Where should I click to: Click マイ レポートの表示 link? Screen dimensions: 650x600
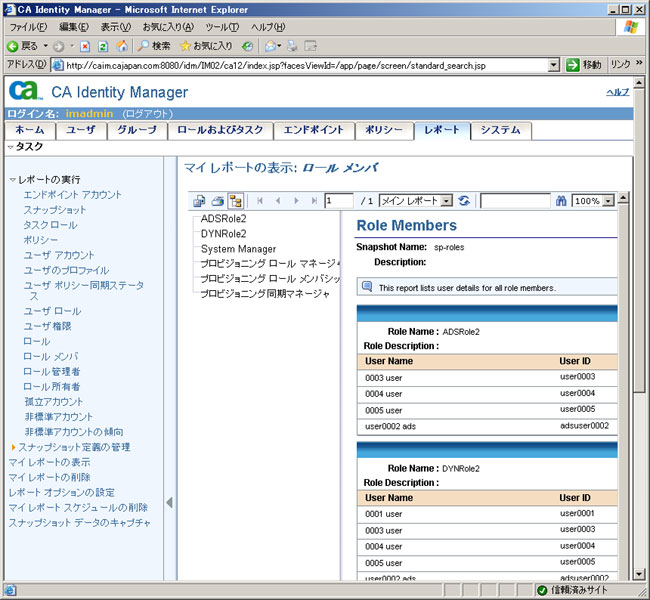(x=49, y=462)
